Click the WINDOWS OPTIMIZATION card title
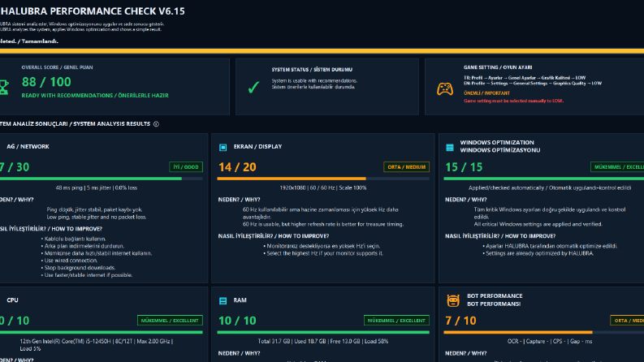The width and height of the screenshot is (644, 362). [x=499, y=146]
